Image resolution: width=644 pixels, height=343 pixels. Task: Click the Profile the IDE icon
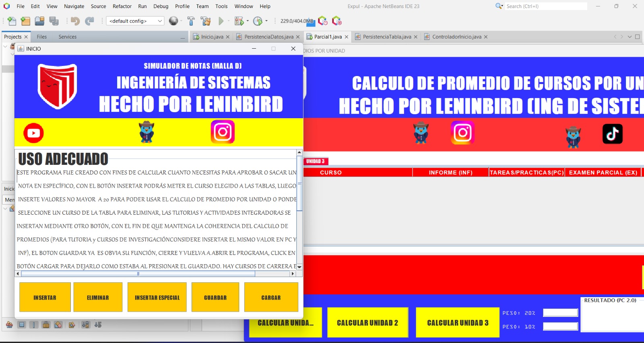click(323, 21)
